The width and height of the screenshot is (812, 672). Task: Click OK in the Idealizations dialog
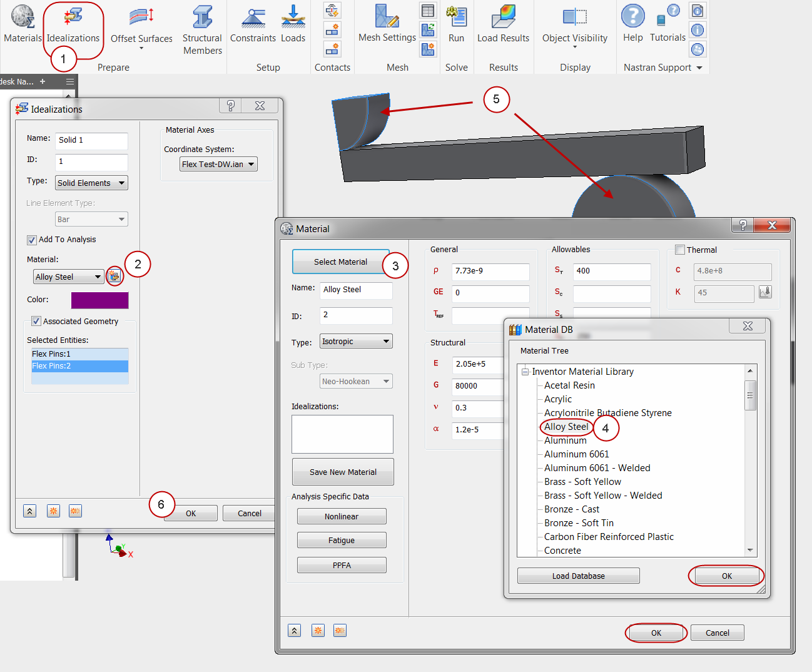click(191, 513)
